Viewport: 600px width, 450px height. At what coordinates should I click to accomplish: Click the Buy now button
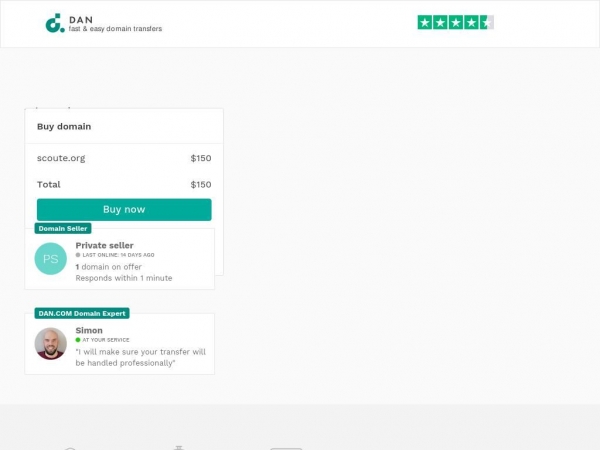[124, 209]
